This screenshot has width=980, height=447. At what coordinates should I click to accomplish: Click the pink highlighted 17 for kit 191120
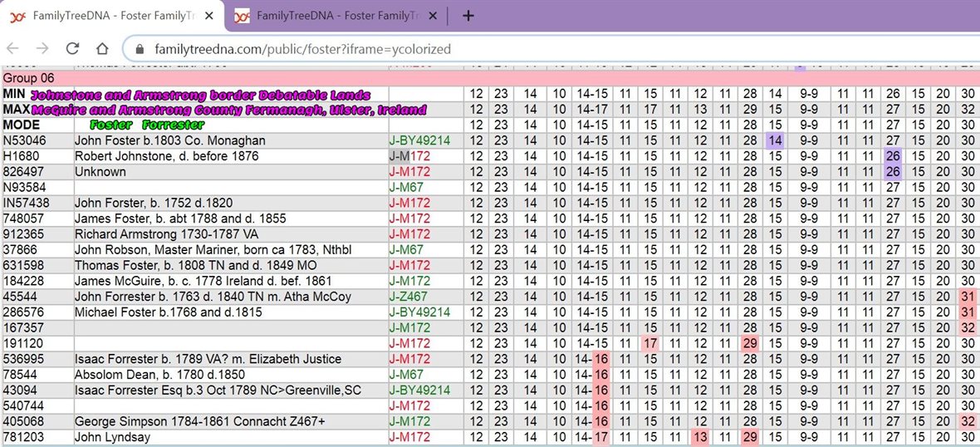[x=650, y=344]
